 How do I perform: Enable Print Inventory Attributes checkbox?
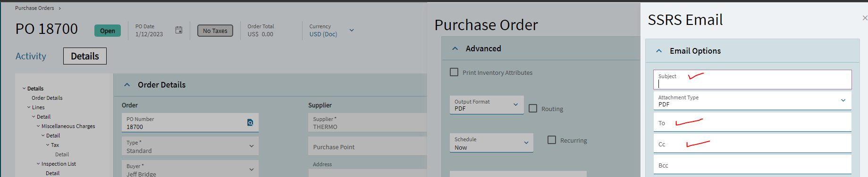point(454,72)
